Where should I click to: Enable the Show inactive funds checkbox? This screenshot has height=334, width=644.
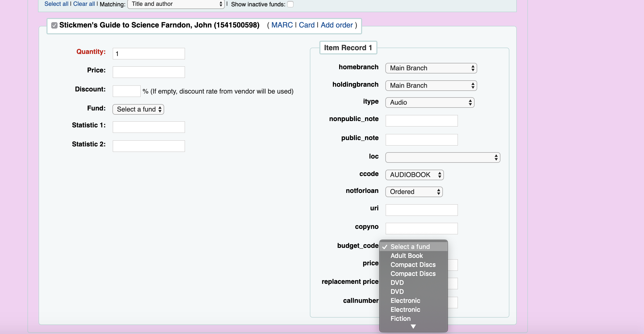click(x=290, y=4)
